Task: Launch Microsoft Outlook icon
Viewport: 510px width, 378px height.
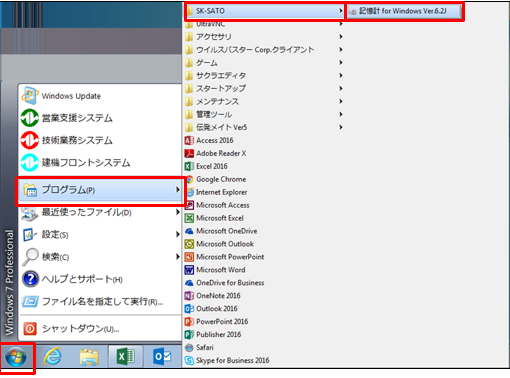Action: [x=189, y=244]
